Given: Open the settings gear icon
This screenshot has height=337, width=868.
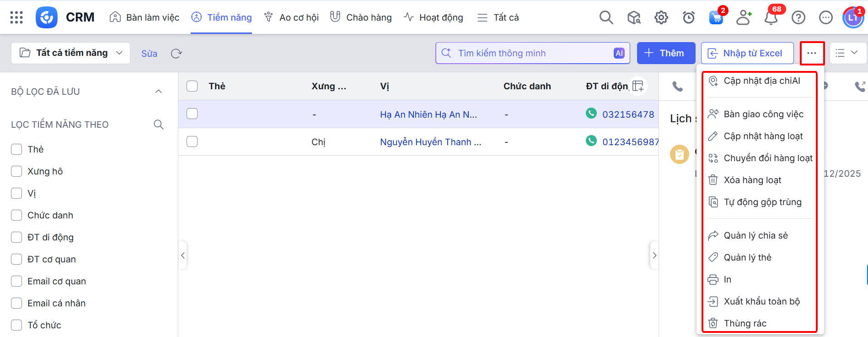Looking at the screenshot, I should [661, 17].
